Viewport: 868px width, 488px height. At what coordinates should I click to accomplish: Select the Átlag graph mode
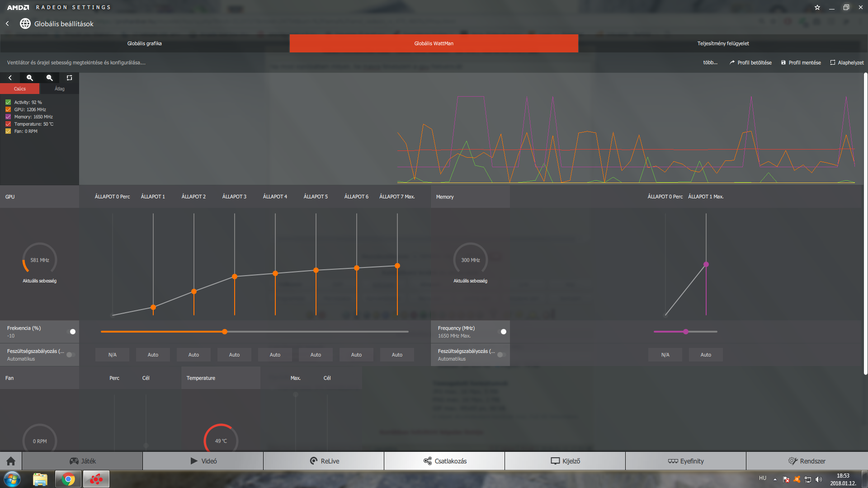click(x=60, y=89)
